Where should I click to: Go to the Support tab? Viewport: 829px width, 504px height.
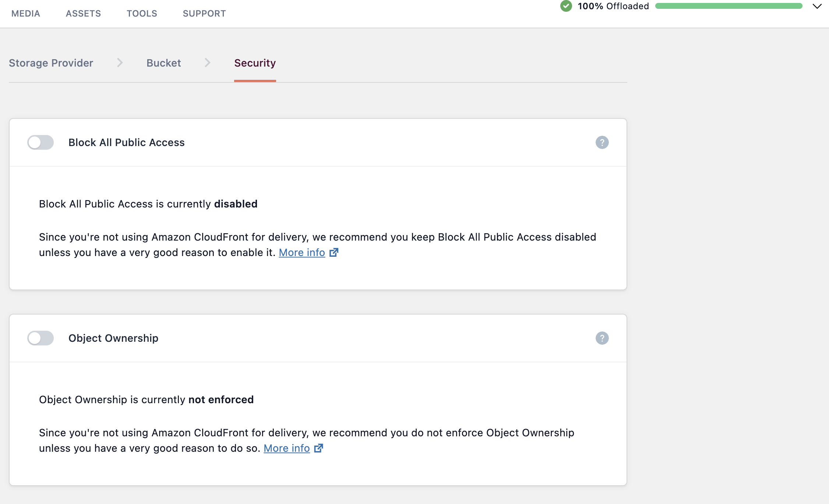[x=204, y=14]
